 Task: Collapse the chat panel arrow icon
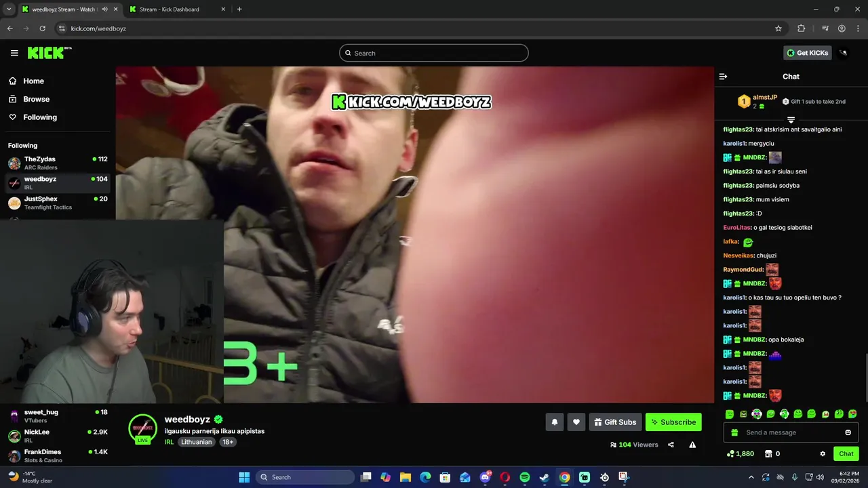pyautogui.click(x=723, y=77)
